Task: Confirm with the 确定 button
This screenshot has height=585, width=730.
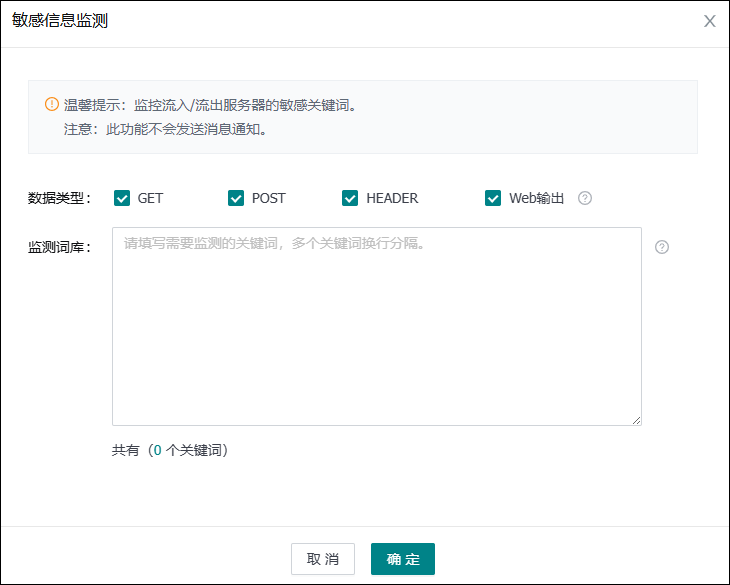Action: (403, 559)
